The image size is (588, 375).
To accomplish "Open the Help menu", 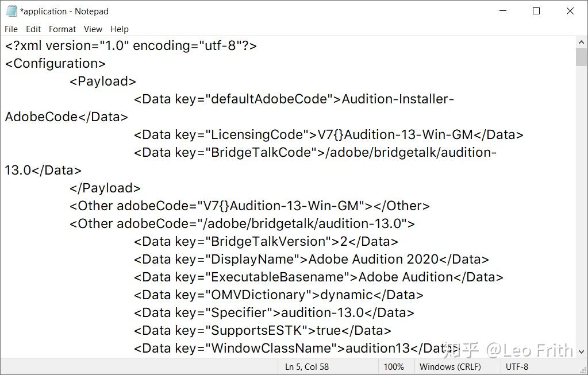I will click(x=119, y=29).
